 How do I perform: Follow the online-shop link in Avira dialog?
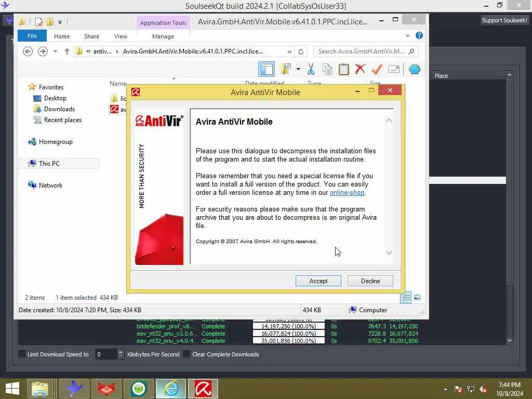[x=347, y=193]
